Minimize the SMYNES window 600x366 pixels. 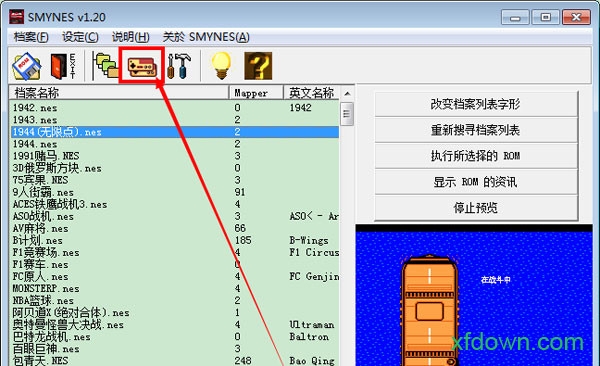(515, 18)
